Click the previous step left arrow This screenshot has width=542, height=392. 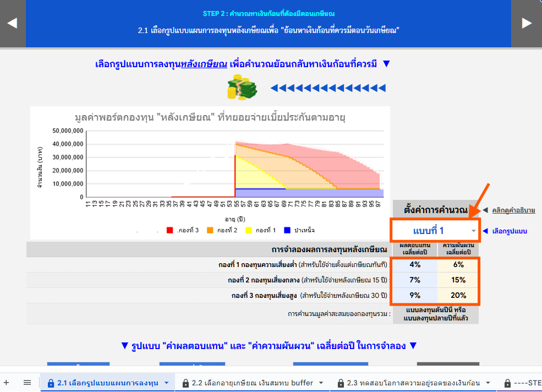pos(12,23)
